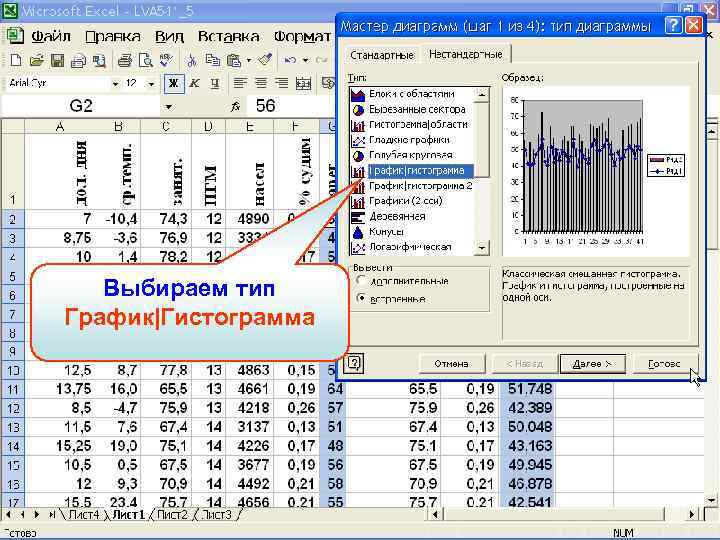The width and height of the screenshot is (720, 540).
Task: Switch to sheet tab Лист3
Action: pyautogui.click(x=217, y=515)
